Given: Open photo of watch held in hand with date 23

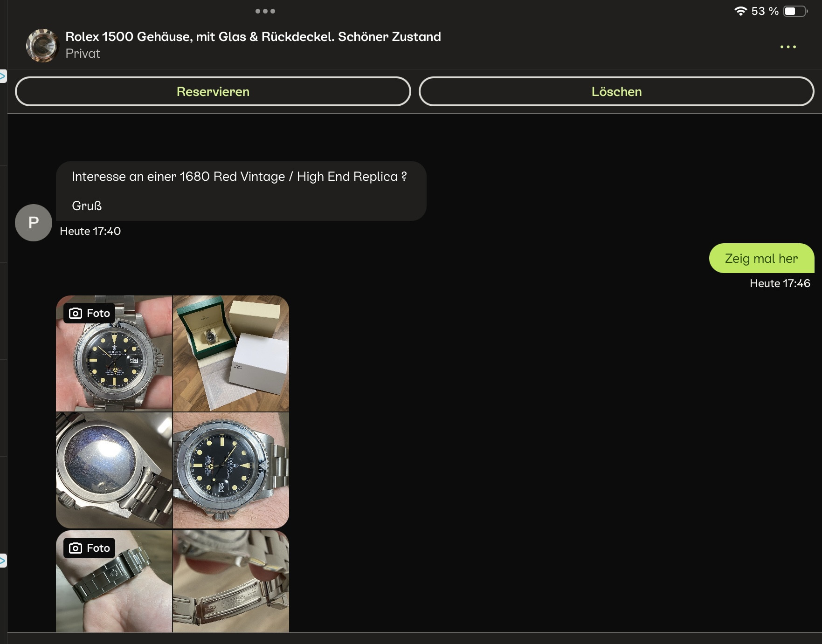Looking at the screenshot, I should (x=114, y=353).
